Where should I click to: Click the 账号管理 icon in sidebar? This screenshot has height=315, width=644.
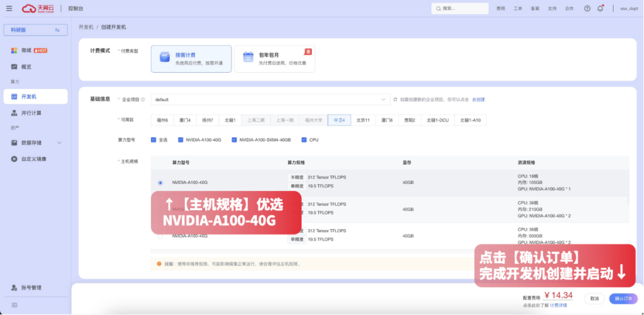[14, 288]
